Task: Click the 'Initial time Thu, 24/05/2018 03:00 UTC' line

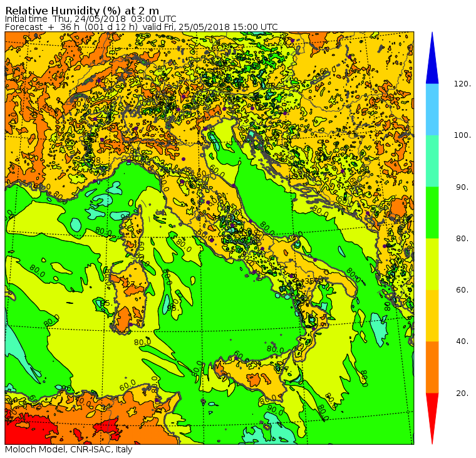Action: (x=90, y=19)
